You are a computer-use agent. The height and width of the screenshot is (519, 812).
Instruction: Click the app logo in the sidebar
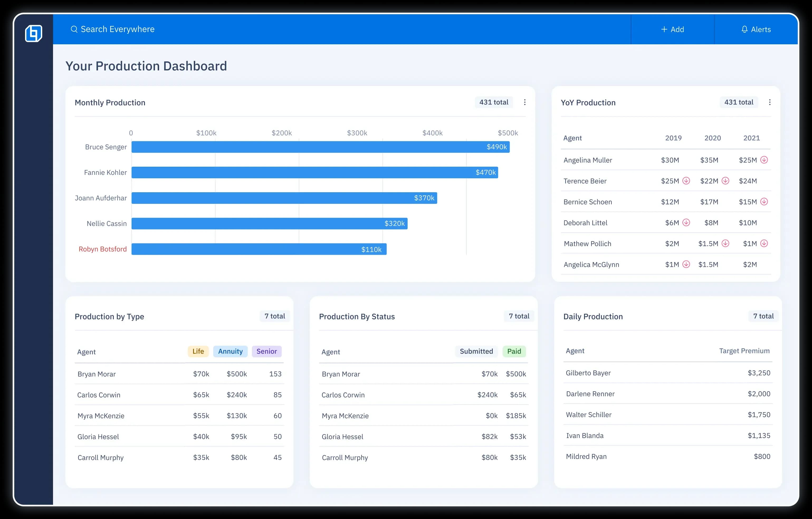coord(34,33)
